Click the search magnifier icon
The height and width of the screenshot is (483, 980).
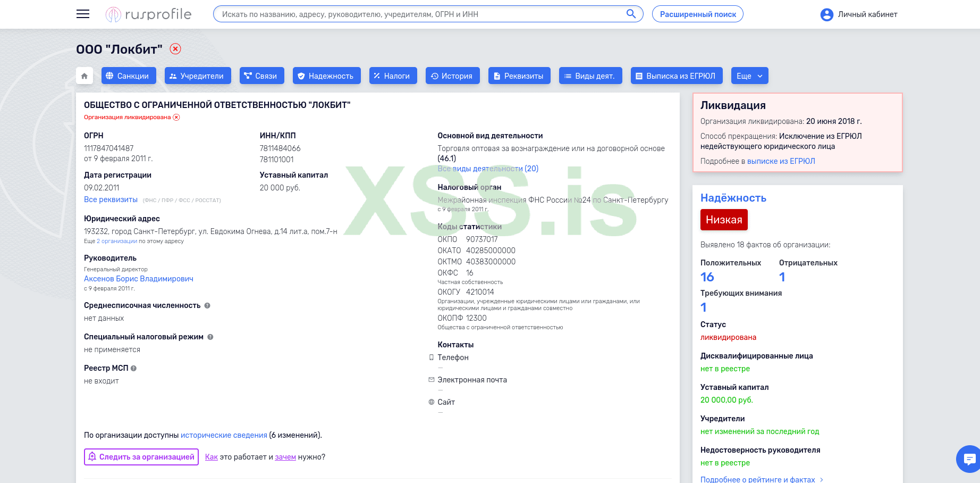coord(631,14)
